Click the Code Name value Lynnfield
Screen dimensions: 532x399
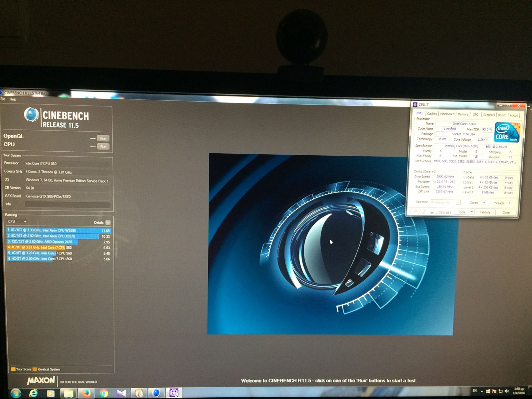[x=450, y=129]
